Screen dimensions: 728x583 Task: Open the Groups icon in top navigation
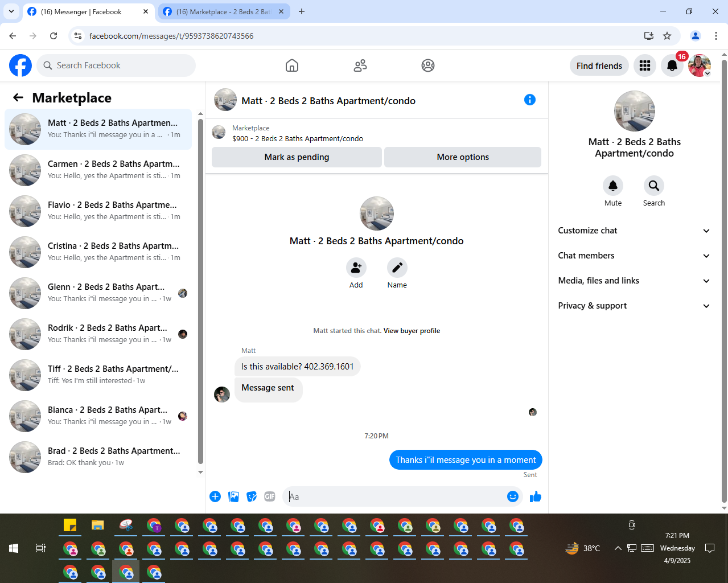click(x=428, y=65)
